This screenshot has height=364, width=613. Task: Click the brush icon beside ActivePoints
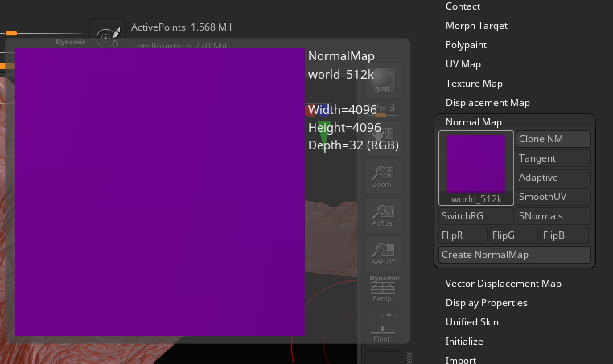click(108, 38)
